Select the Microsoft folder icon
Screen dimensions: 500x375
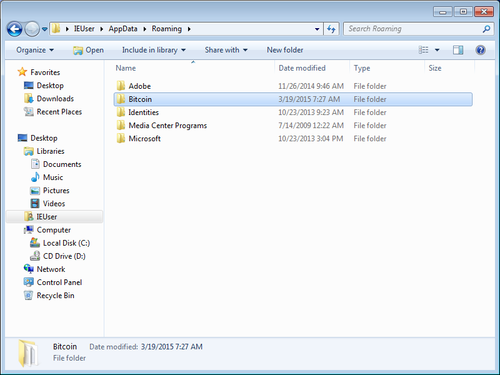click(x=121, y=138)
